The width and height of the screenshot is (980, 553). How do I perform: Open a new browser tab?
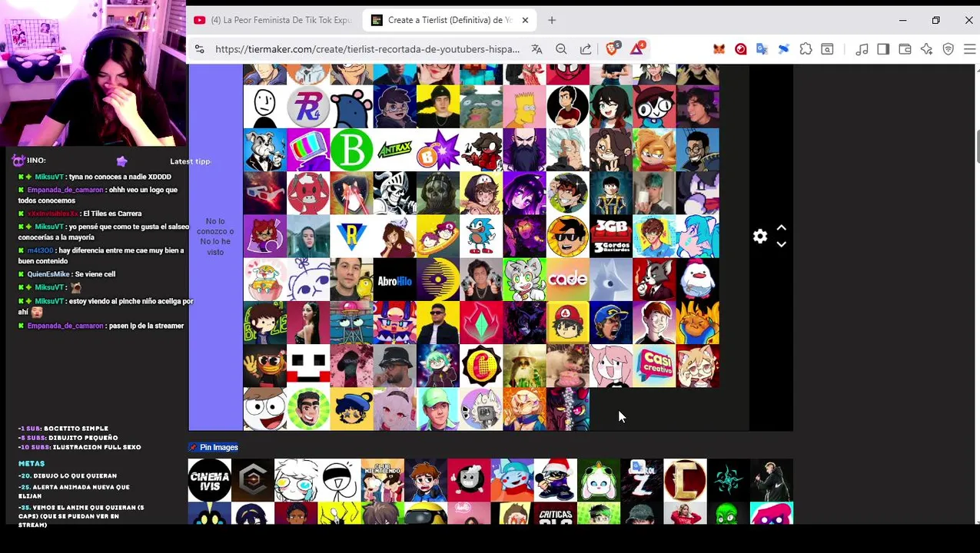[551, 20]
